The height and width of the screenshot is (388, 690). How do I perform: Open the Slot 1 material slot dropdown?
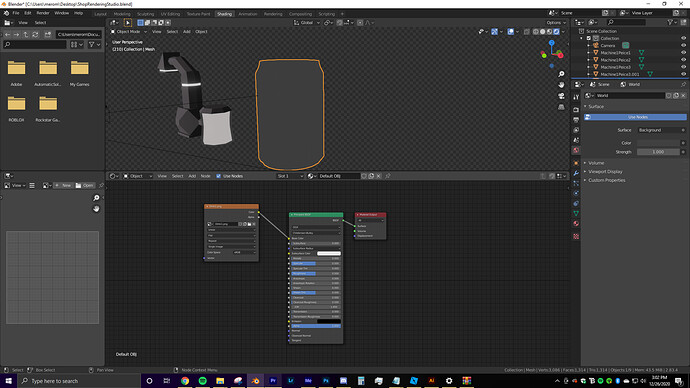coord(290,176)
